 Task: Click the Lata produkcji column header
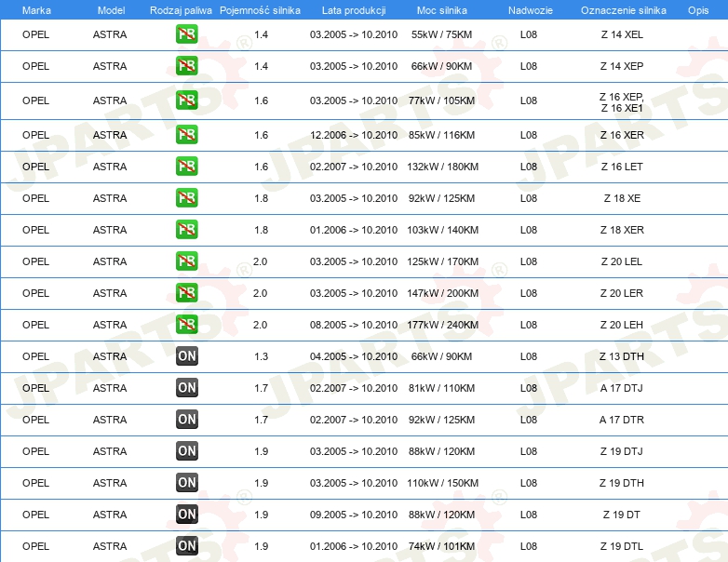(354, 10)
